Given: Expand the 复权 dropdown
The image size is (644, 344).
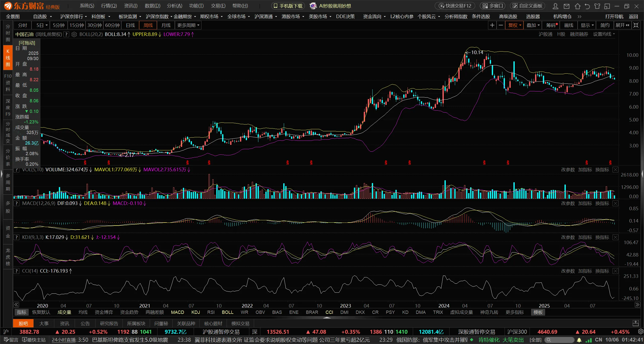Looking at the screenshot, I should 514,25.
